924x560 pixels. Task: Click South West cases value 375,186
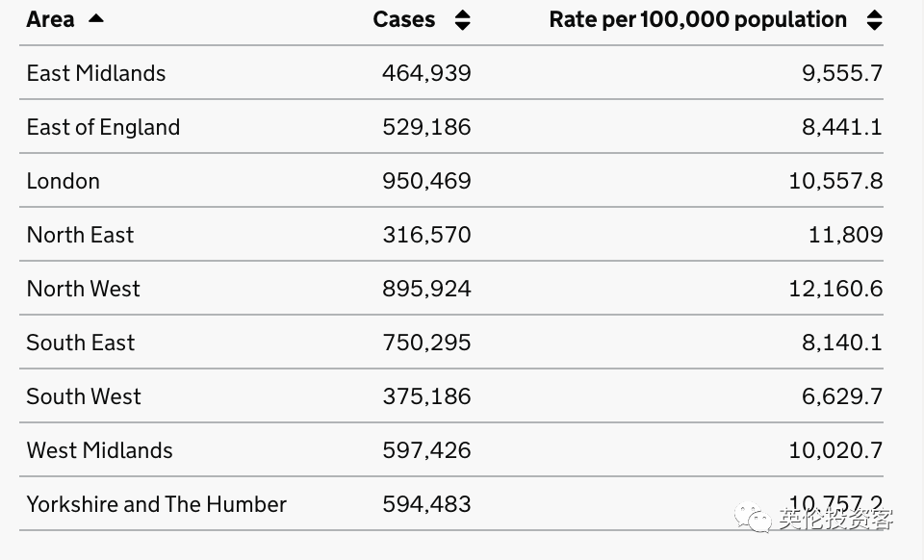(426, 396)
